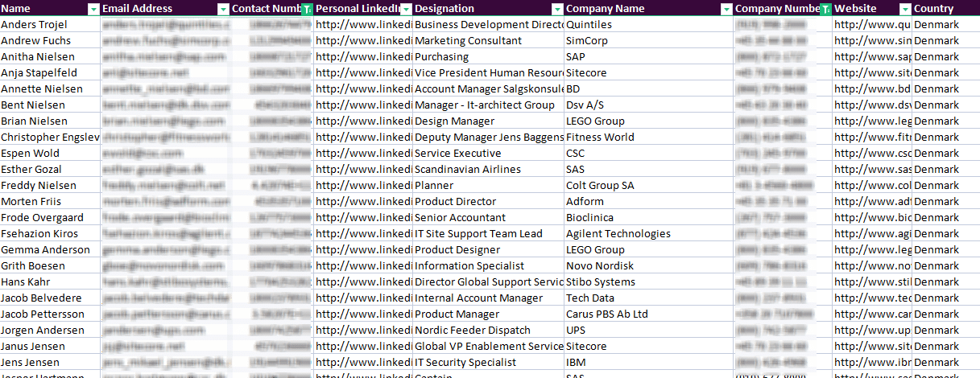The width and height of the screenshot is (980, 378).
Task: Select the Service Executive designation cell
Action: [489, 154]
